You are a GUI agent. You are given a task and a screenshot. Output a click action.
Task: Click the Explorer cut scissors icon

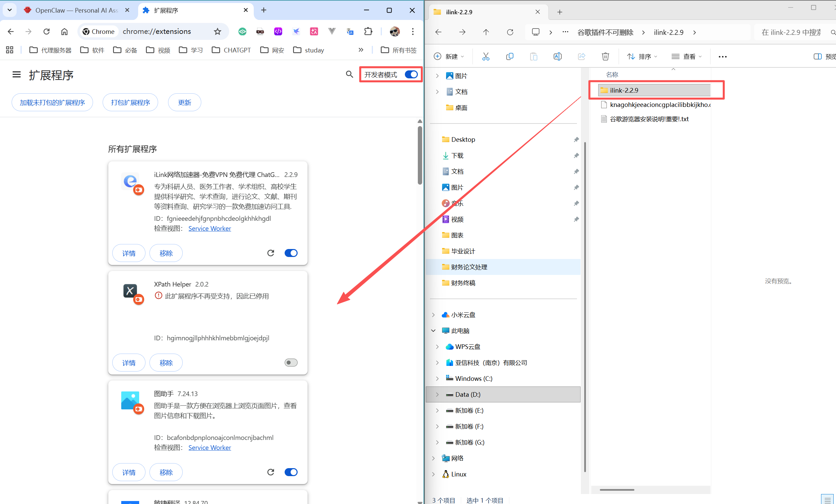point(486,56)
